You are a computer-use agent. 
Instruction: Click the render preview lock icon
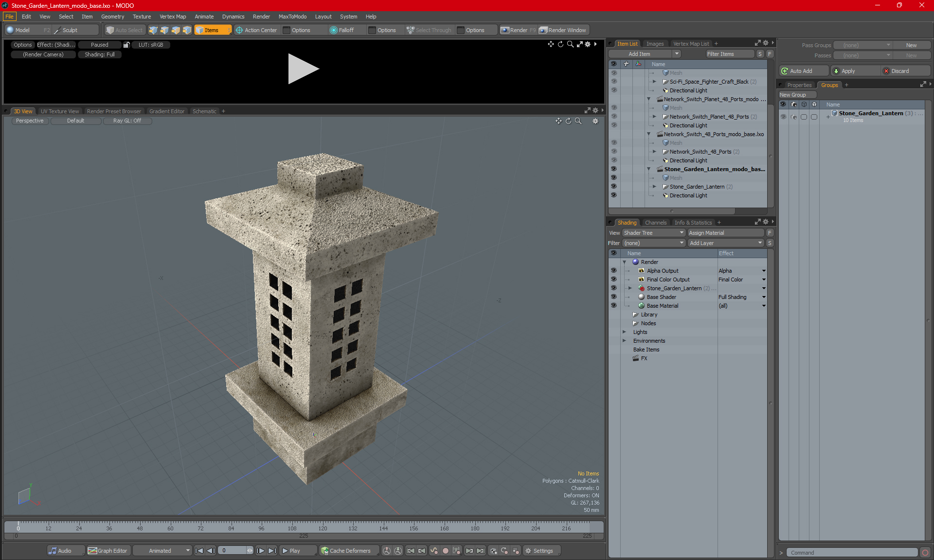point(126,45)
